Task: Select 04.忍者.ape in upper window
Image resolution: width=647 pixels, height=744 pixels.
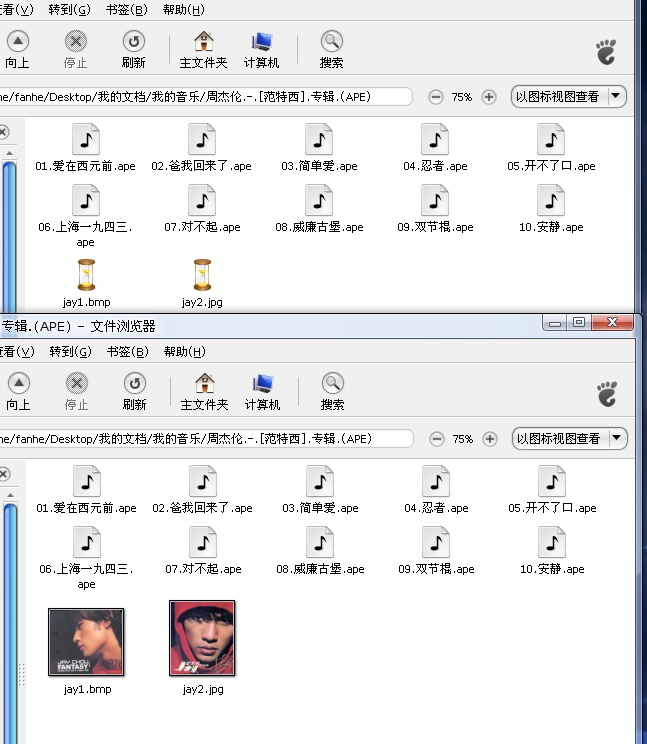Action: click(x=435, y=148)
